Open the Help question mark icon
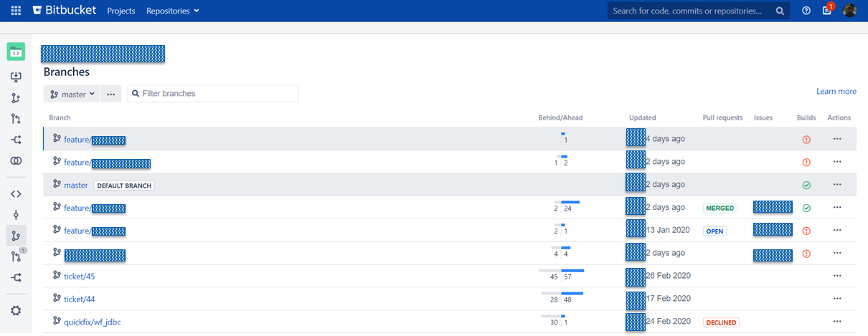 tap(806, 11)
